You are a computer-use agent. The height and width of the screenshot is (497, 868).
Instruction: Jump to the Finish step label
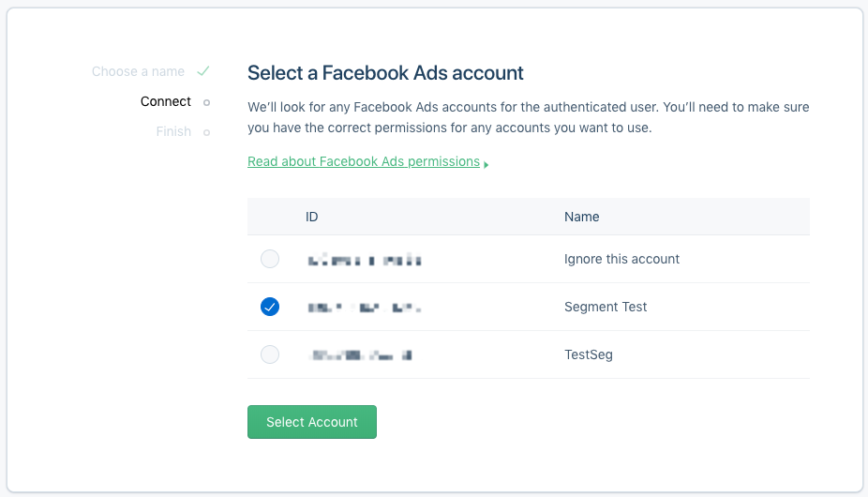click(173, 131)
